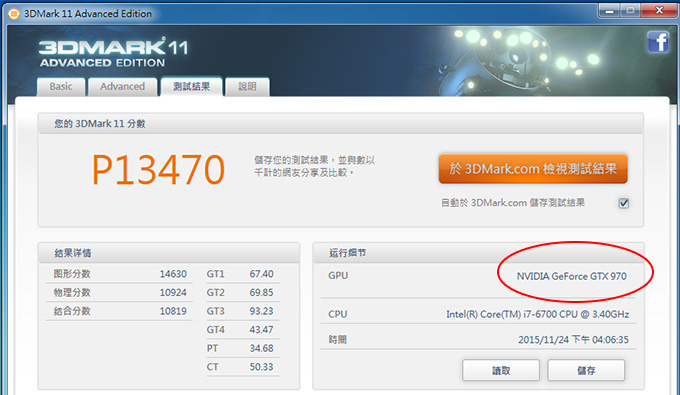Click the NVIDIA GeForce GTX 970 GPU text
680x395 pixels.
coord(572,276)
